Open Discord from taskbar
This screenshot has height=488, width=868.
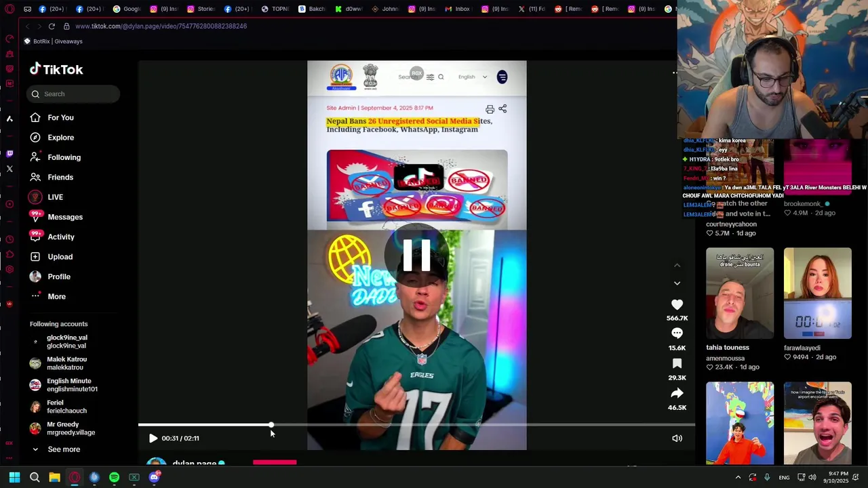tap(154, 477)
